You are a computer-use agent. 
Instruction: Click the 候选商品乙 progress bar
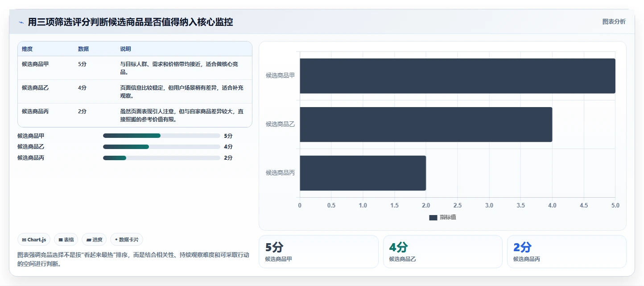[161, 147]
